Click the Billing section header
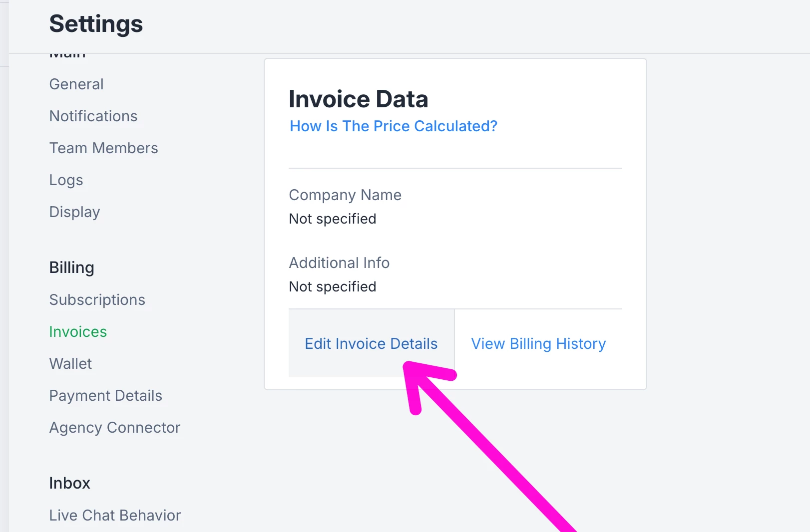Viewport: 810px width, 532px height. pos(71,268)
